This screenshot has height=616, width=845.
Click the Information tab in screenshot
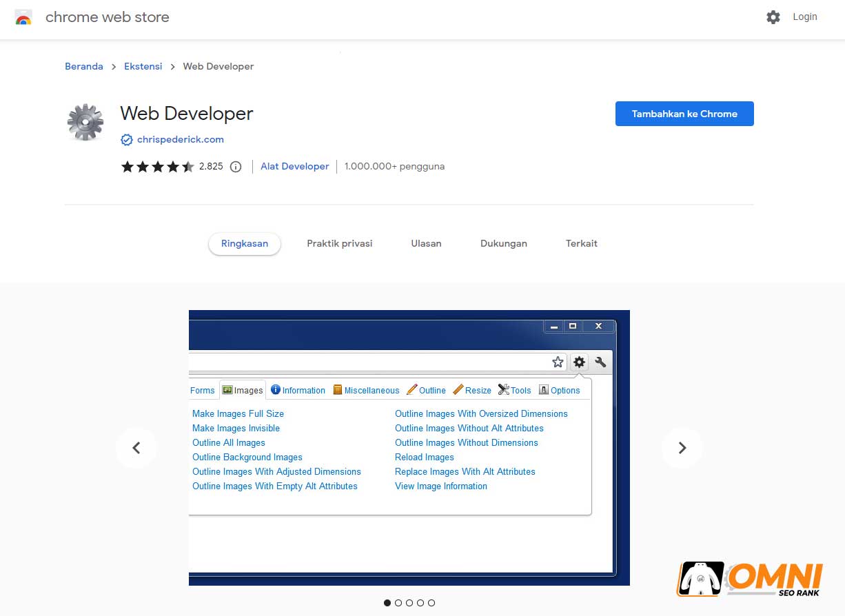point(298,390)
